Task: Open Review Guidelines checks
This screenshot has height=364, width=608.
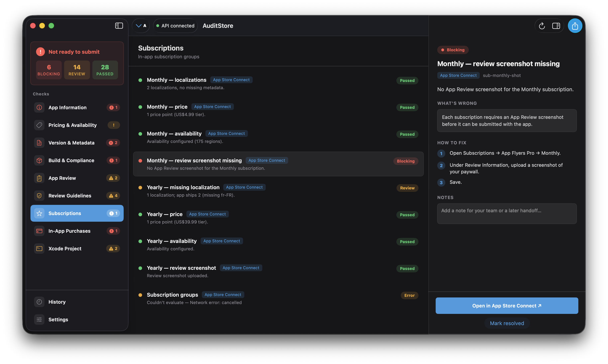Action: pyautogui.click(x=77, y=196)
